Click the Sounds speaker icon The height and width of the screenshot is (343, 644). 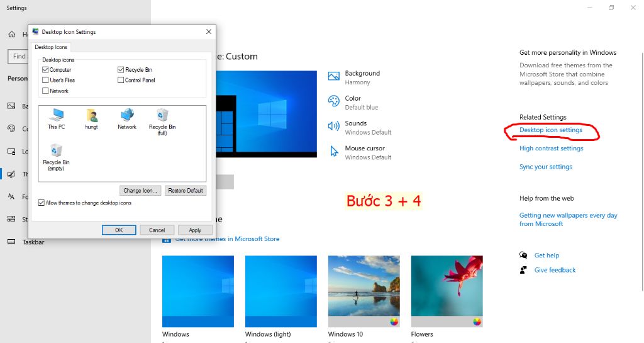[334, 126]
